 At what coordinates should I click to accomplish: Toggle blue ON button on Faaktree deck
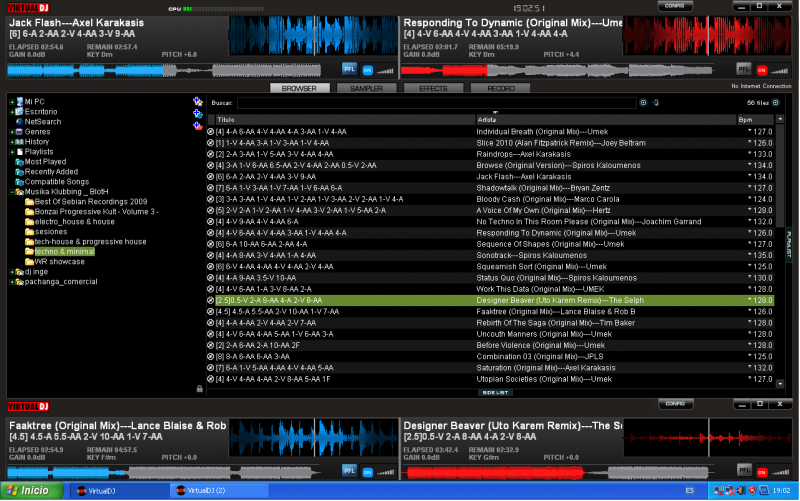(x=367, y=472)
